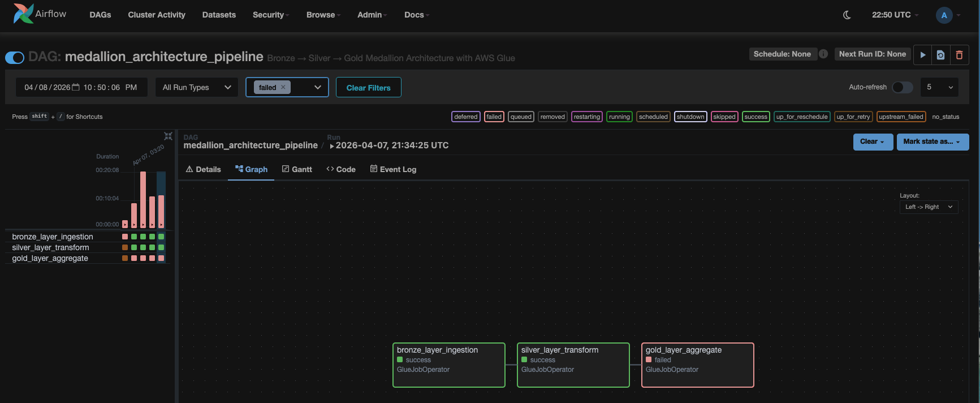Switch to the Graph tab
The width and height of the screenshot is (980, 403).
251,169
